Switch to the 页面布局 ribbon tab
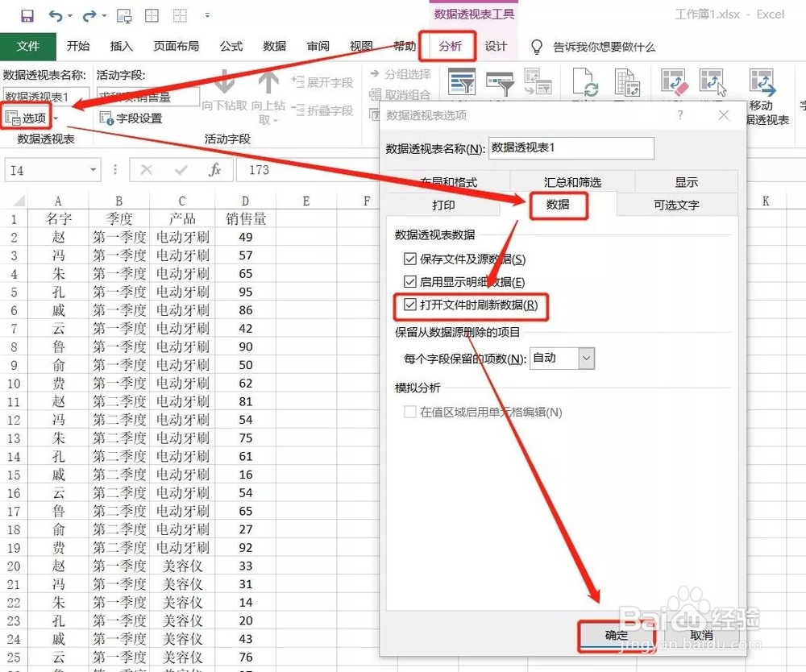The height and width of the screenshot is (672, 806). pyautogui.click(x=177, y=46)
